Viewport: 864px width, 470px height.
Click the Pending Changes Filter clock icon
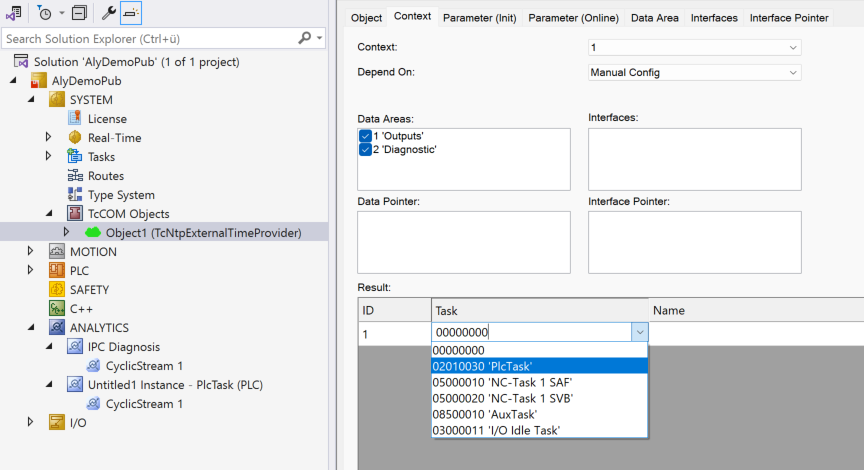click(45, 13)
